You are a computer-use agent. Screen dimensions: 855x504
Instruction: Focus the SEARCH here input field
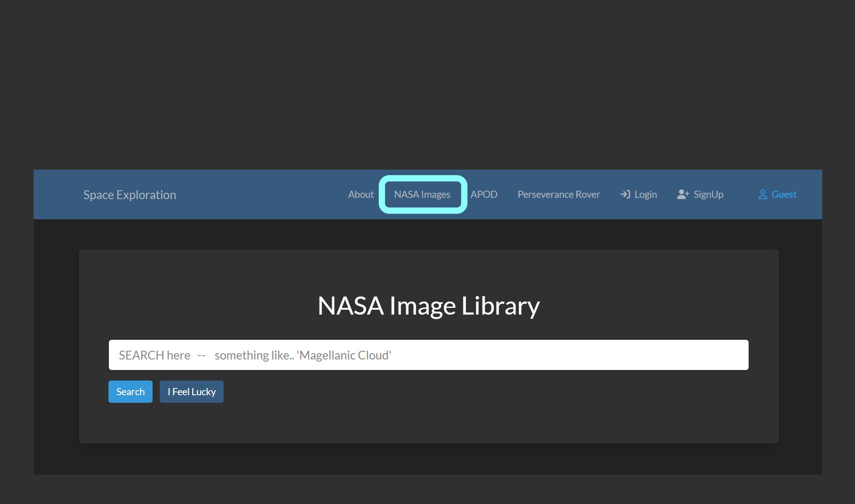(428, 354)
